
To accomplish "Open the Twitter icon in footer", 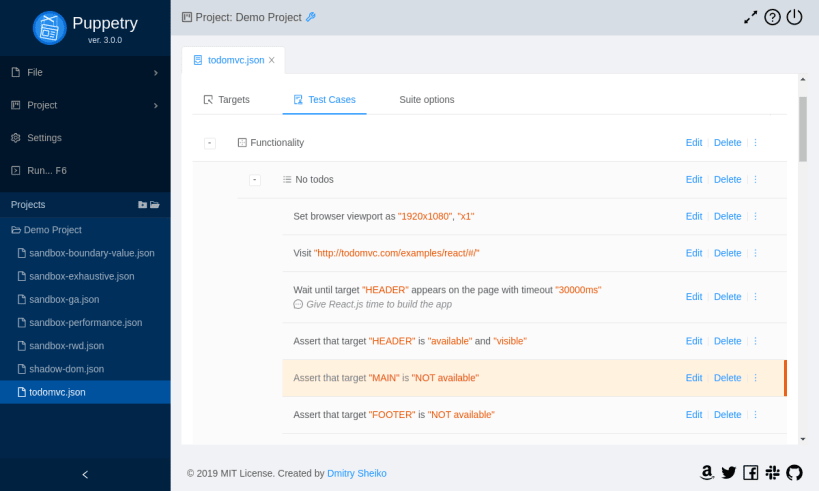I will [x=728, y=473].
